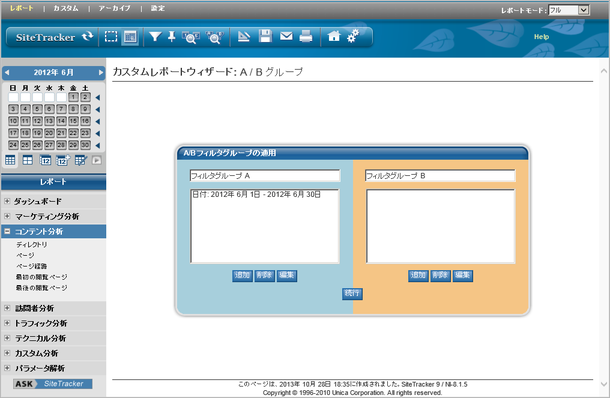Click the printer icon in toolbar
Screen dimensions: 610x398
point(306,37)
